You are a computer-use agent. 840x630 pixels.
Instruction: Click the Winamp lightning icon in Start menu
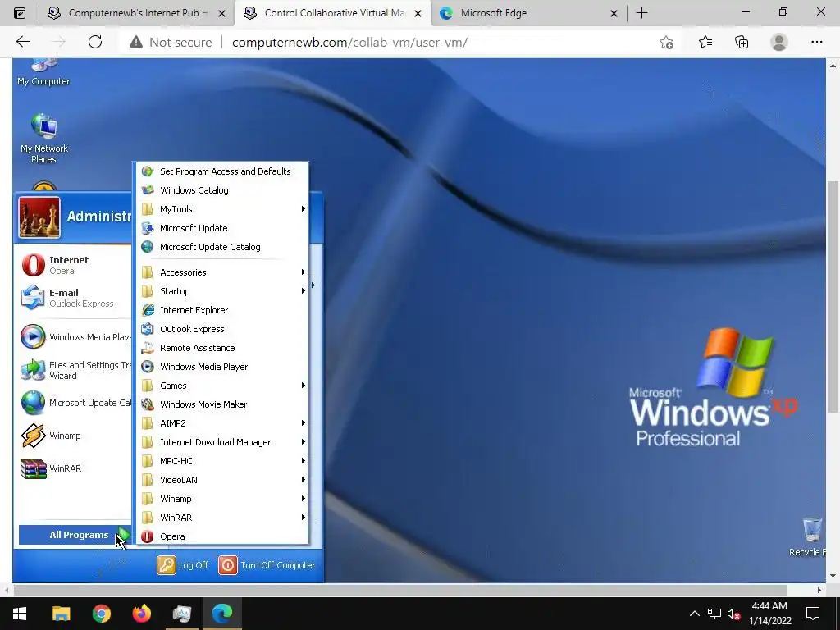point(33,436)
